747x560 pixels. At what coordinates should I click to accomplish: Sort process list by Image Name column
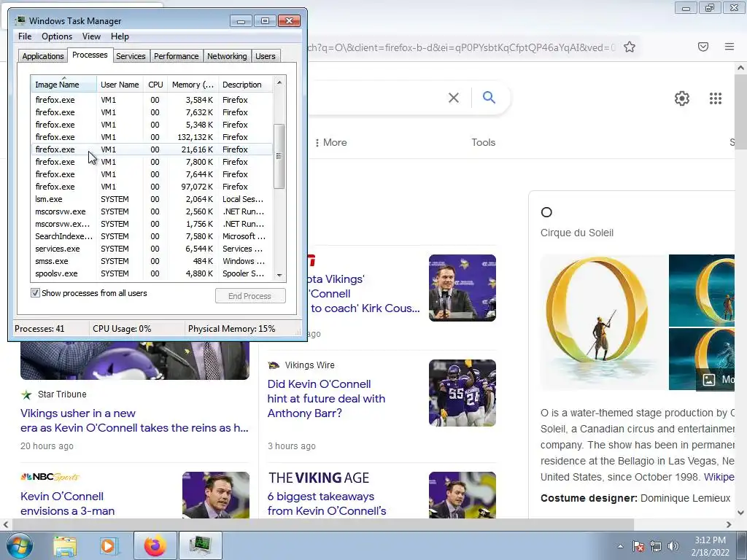point(64,85)
